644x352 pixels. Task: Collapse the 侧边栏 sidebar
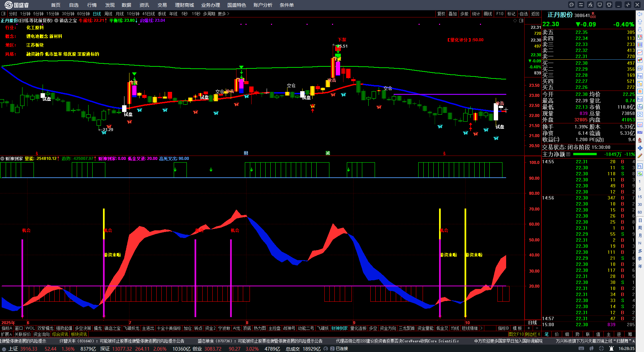click(533, 334)
